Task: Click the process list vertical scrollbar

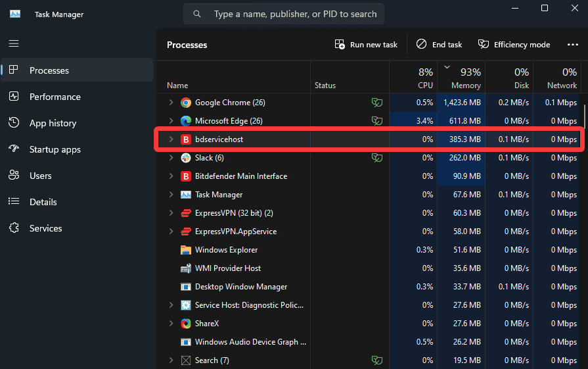Action: [x=584, y=116]
